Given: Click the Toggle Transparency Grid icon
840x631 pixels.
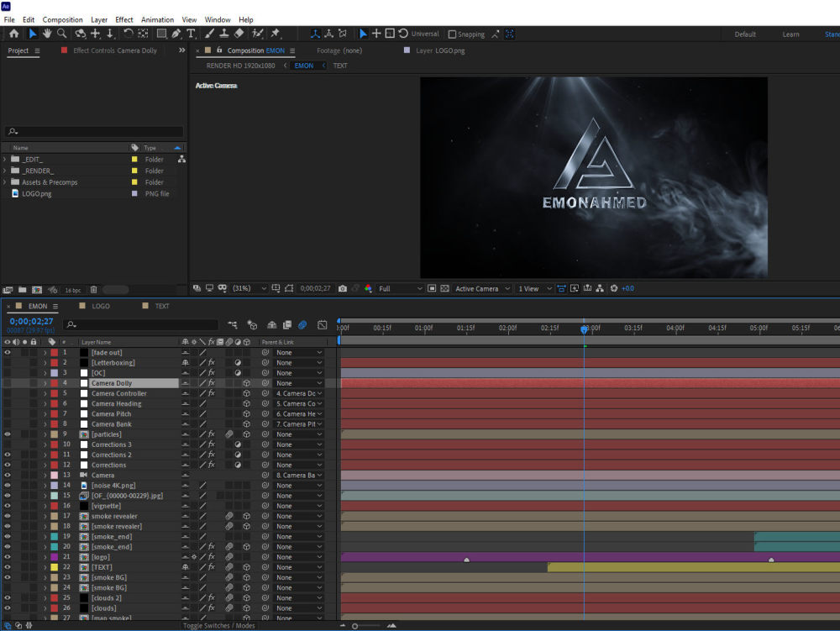Looking at the screenshot, I should [444, 289].
